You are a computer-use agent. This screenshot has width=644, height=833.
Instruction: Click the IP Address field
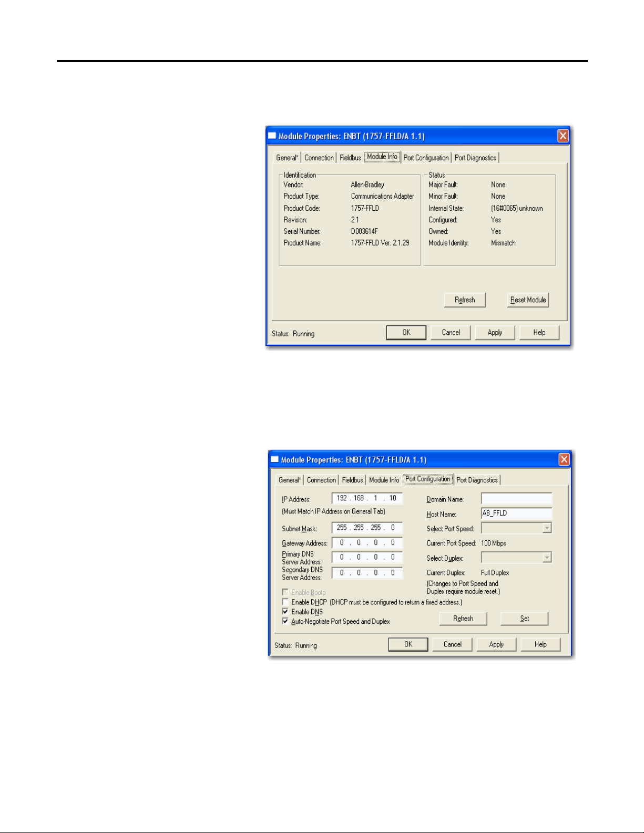click(x=367, y=498)
